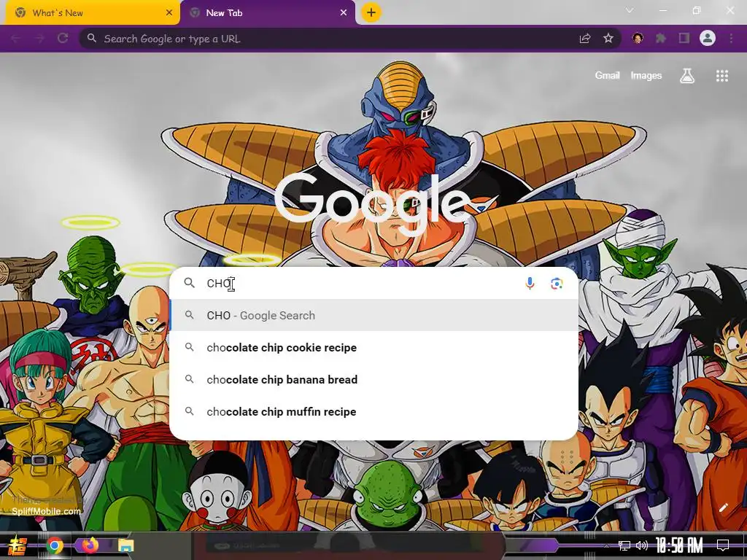Select the CHO - Google Search suggestion
This screenshot has width=747, height=560.
[374, 315]
